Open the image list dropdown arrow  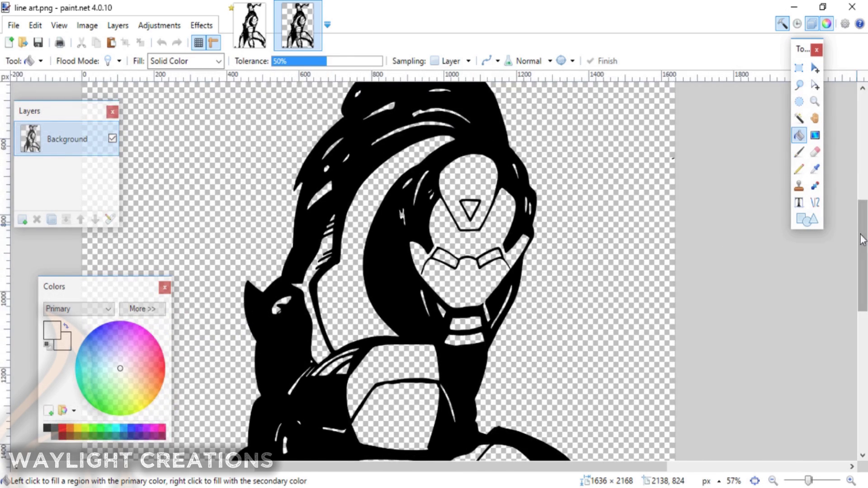pyautogui.click(x=327, y=25)
